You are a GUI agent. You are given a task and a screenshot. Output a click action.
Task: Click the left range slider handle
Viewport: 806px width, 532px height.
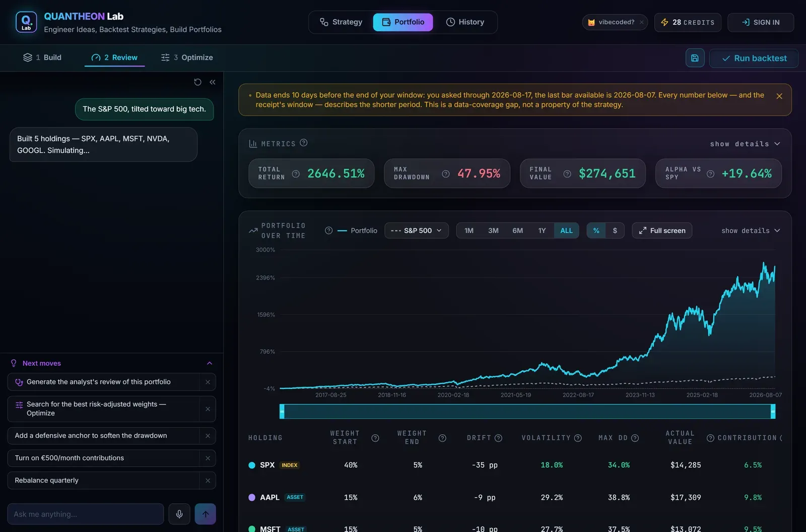pos(282,411)
